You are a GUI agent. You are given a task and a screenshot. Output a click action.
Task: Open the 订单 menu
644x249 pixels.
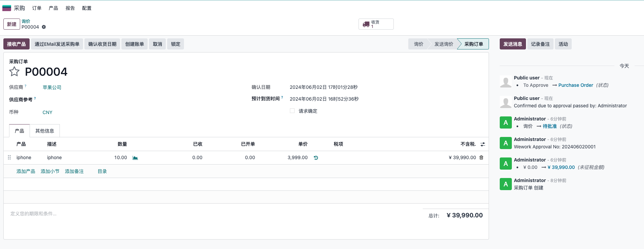tap(37, 8)
